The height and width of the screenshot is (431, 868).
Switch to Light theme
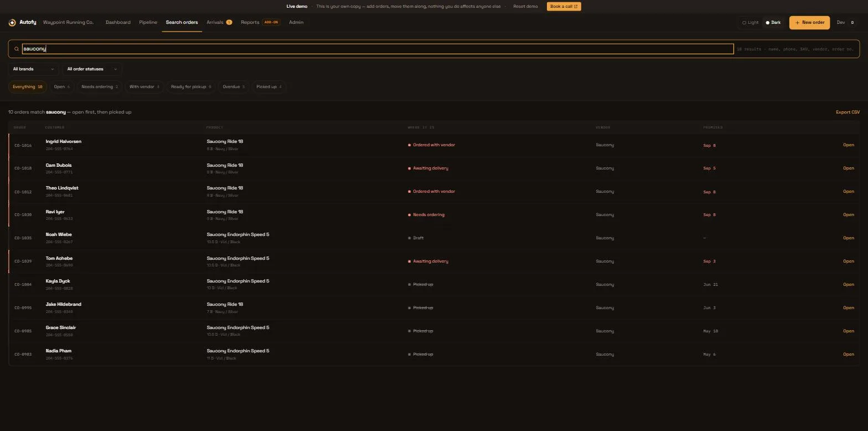[751, 23]
